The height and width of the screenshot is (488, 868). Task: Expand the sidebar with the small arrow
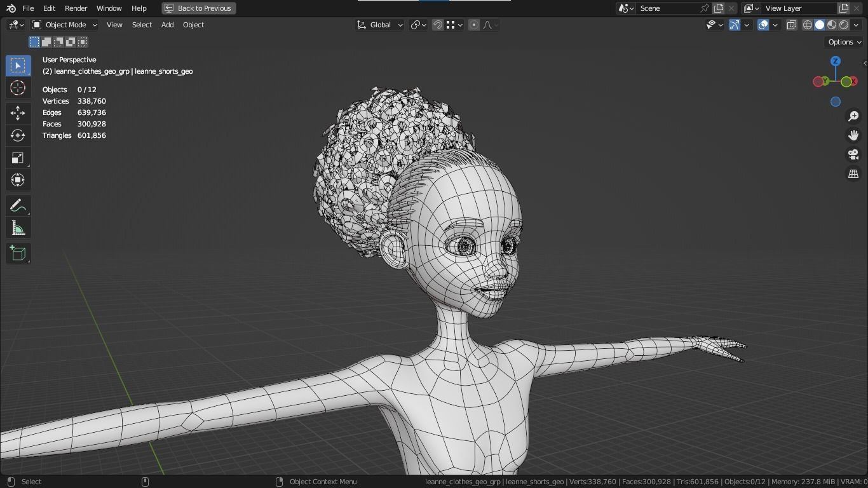tap(865, 63)
